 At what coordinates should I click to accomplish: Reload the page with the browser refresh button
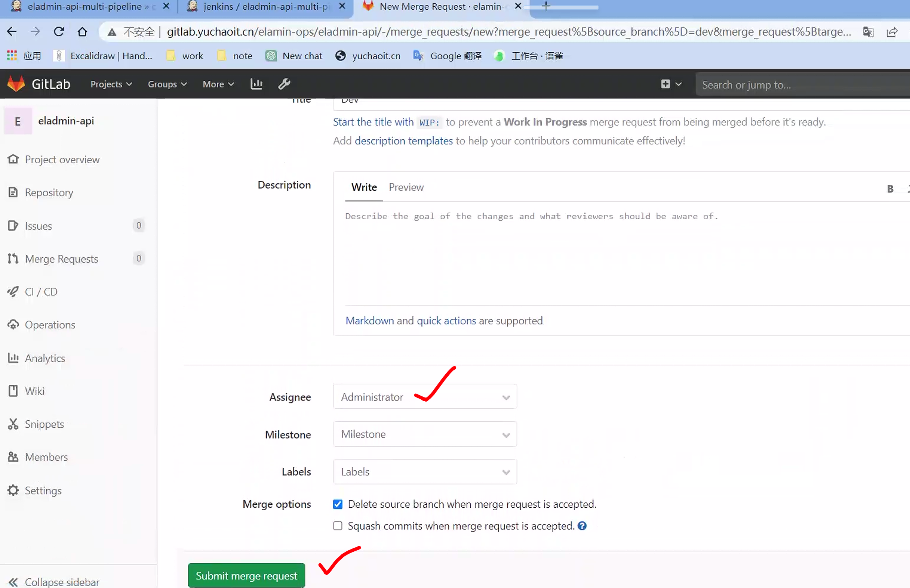tap(59, 32)
